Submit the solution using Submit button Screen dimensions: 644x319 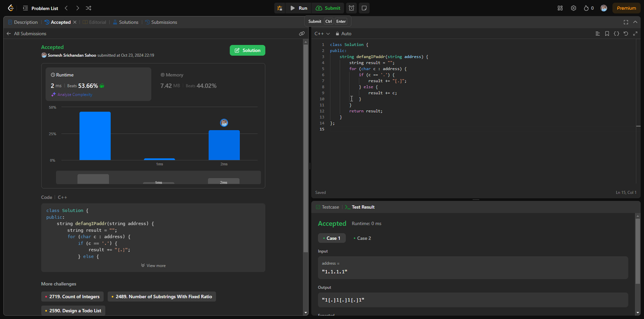[328, 8]
